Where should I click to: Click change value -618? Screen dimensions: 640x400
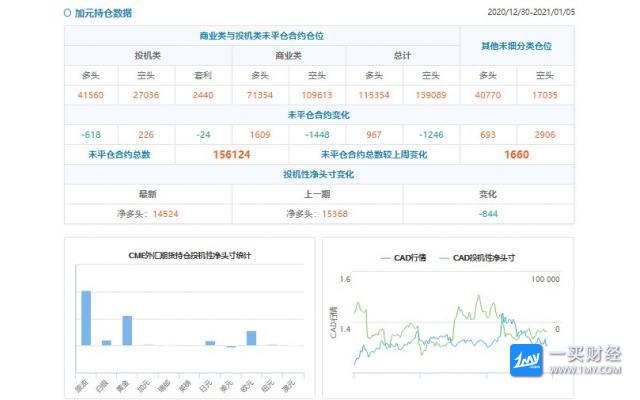tap(91, 135)
